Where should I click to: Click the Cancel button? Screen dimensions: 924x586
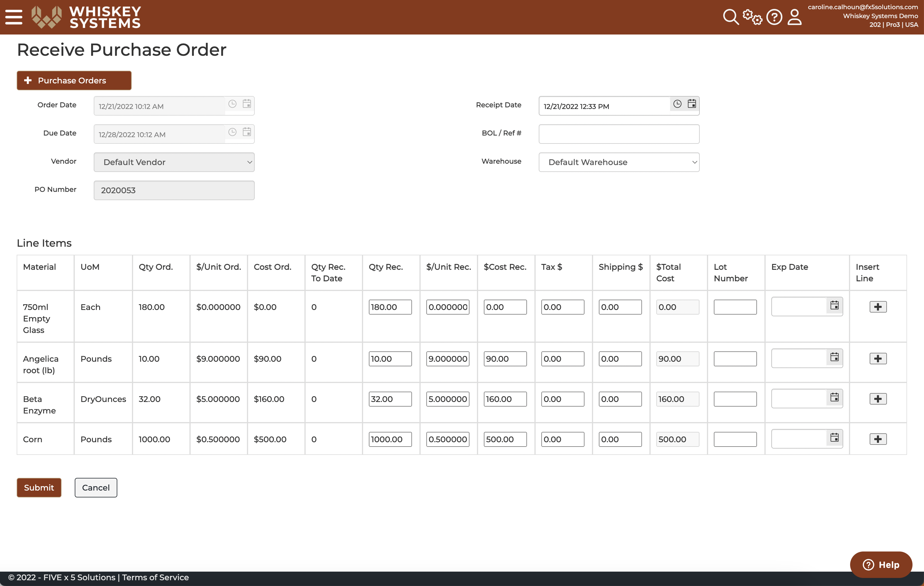coord(96,487)
